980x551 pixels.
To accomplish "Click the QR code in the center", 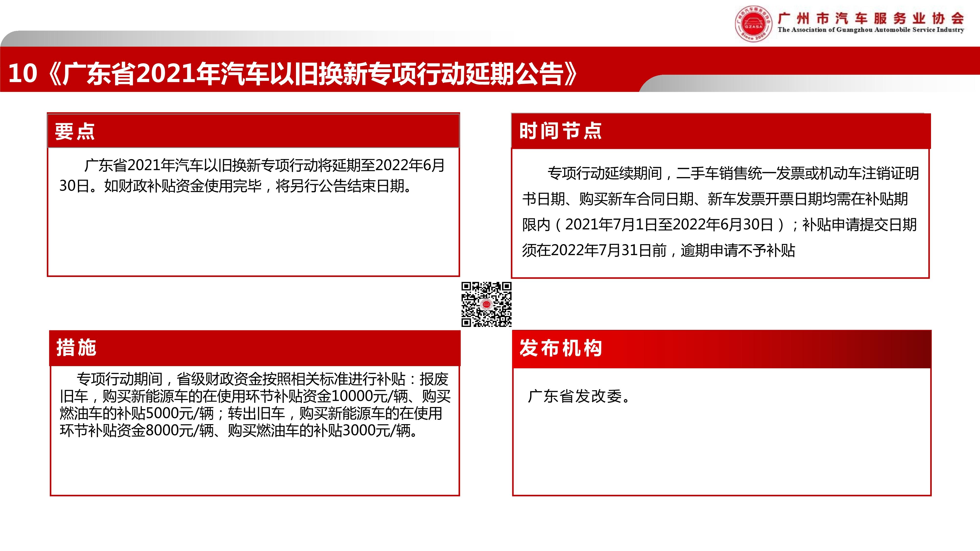I will click(487, 304).
